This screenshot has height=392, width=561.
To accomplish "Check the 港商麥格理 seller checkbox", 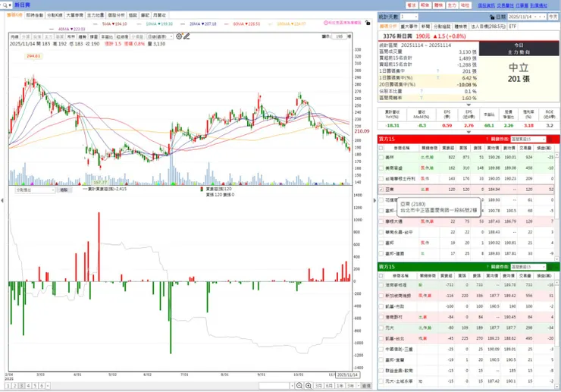I will [x=381, y=285].
